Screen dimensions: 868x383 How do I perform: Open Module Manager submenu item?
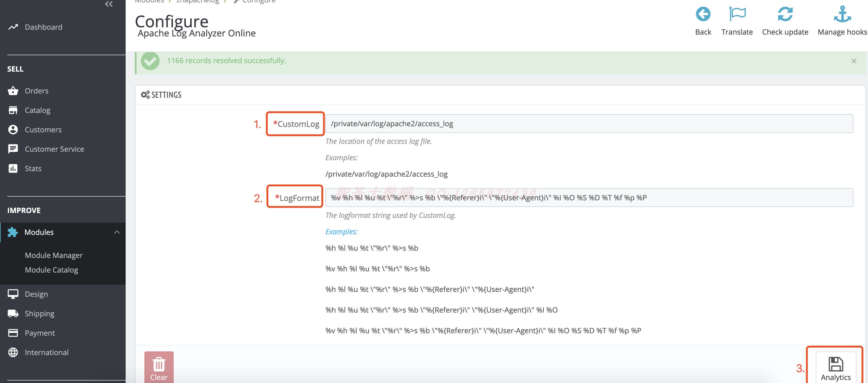click(x=54, y=255)
